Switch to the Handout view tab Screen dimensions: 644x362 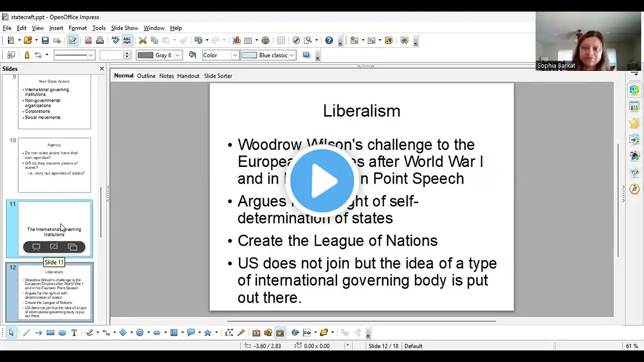click(188, 76)
